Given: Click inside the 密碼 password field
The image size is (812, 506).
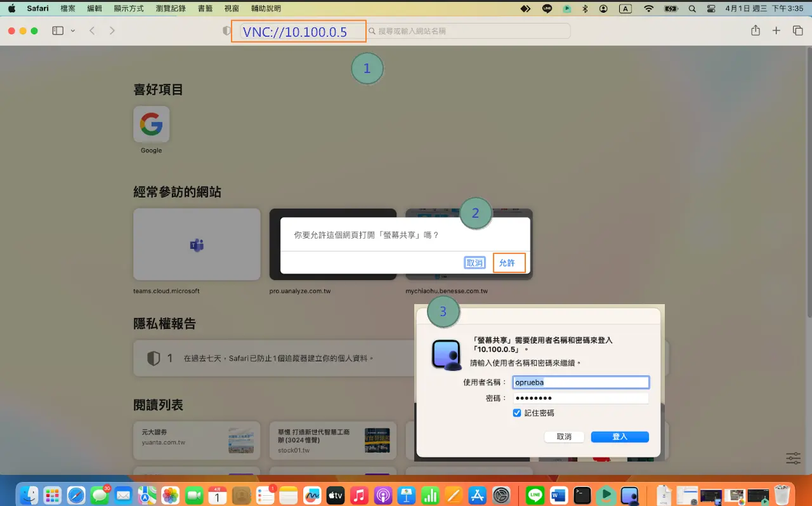Looking at the screenshot, I should [580, 397].
